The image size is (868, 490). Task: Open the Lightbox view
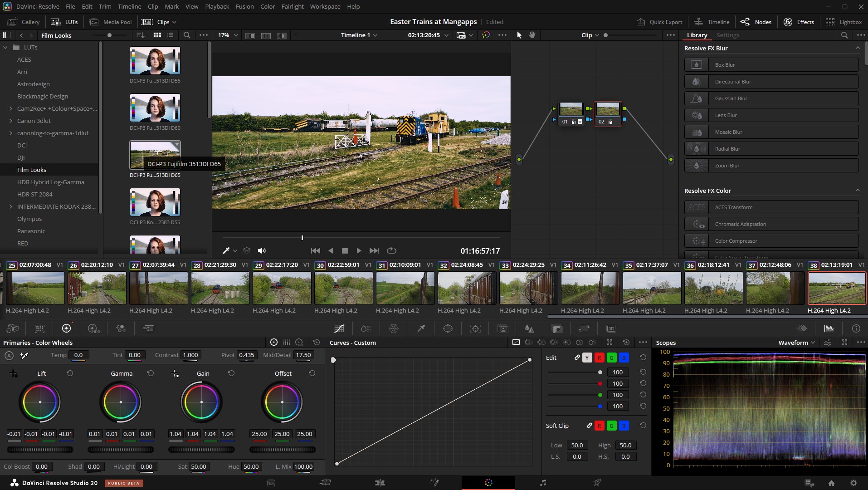844,22
